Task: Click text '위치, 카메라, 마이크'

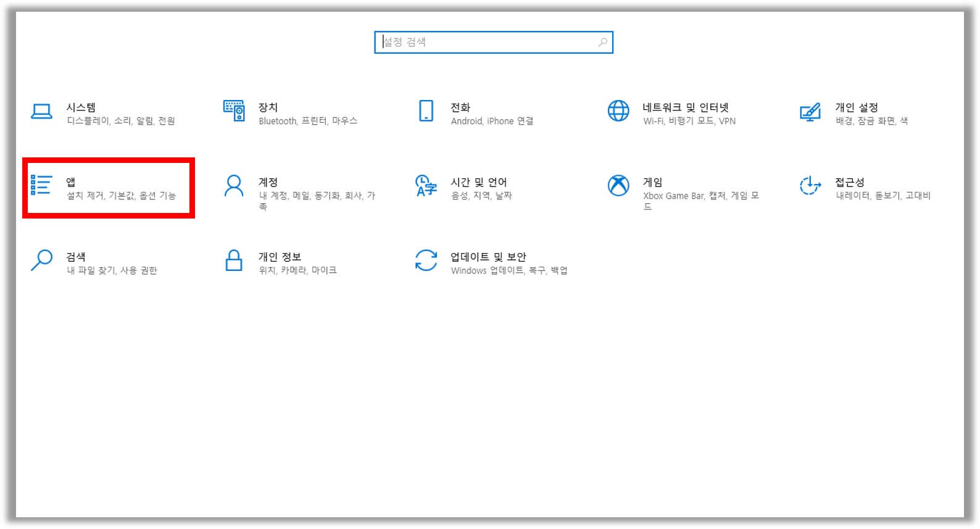Action: (x=297, y=270)
